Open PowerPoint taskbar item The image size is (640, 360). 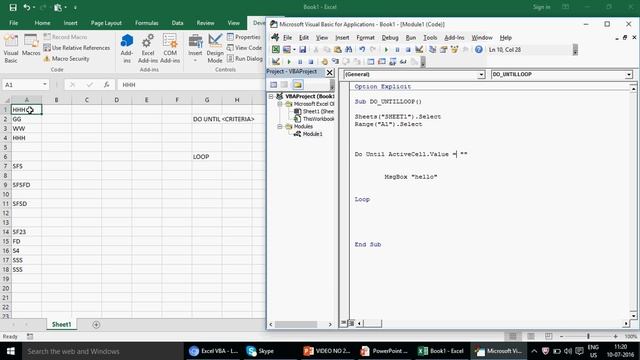pyautogui.click(x=384, y=351)
